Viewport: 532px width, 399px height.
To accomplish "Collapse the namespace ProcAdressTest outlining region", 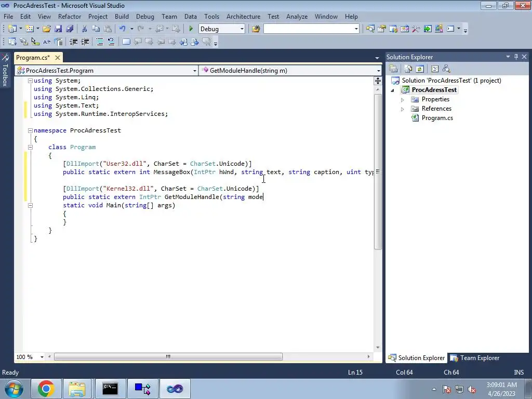I will (x=30, y=130).
